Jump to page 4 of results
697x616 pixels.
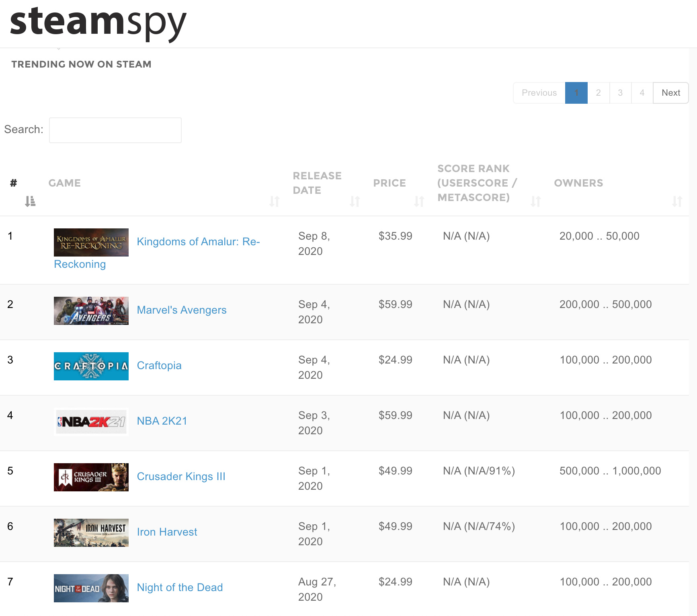click(x=642, y=93)
